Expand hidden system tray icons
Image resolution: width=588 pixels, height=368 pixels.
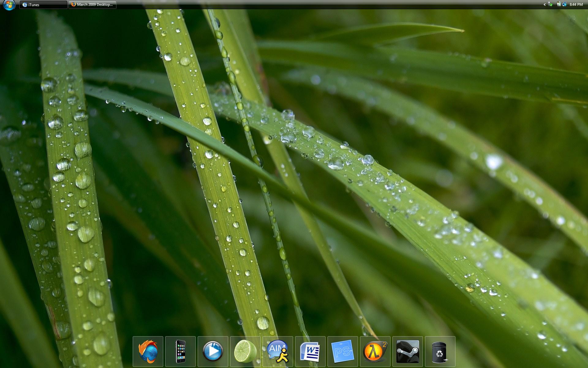pos(545,5)
